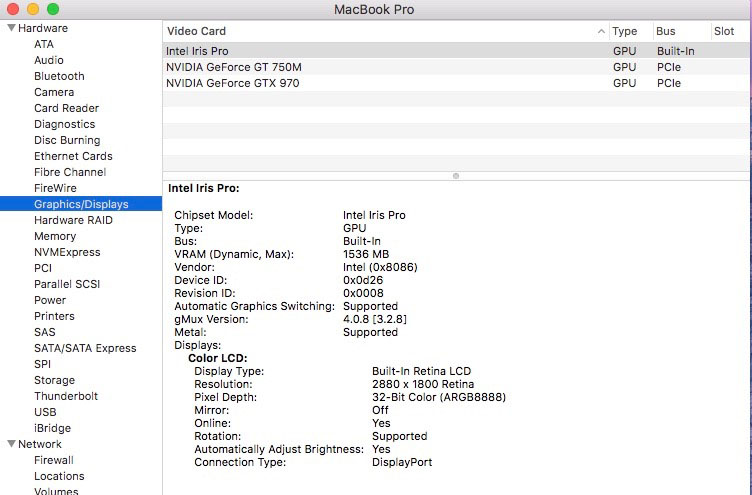The image size is (752, 495).
Task: Select FireWire in the sidebar
Action: (55, 188)
